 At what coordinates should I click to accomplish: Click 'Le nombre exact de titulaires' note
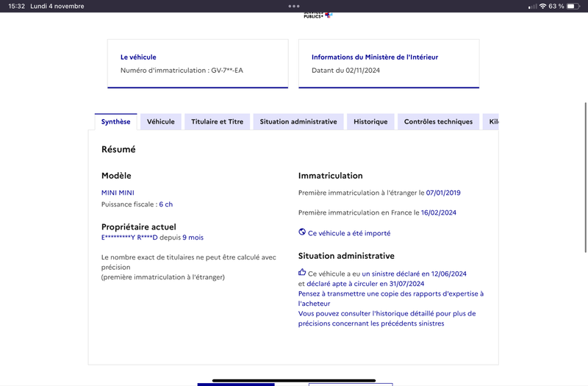pos(189,267)
